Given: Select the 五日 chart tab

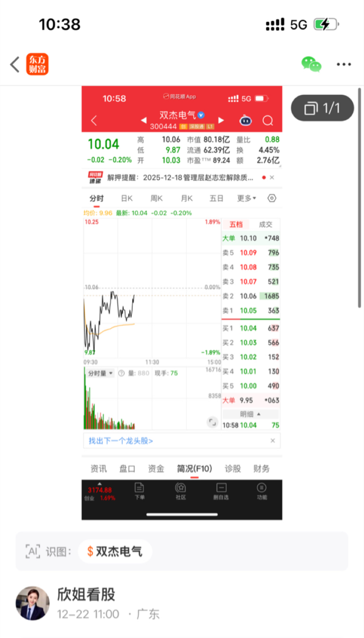Looking at the screenshot, I should (216, 198).
